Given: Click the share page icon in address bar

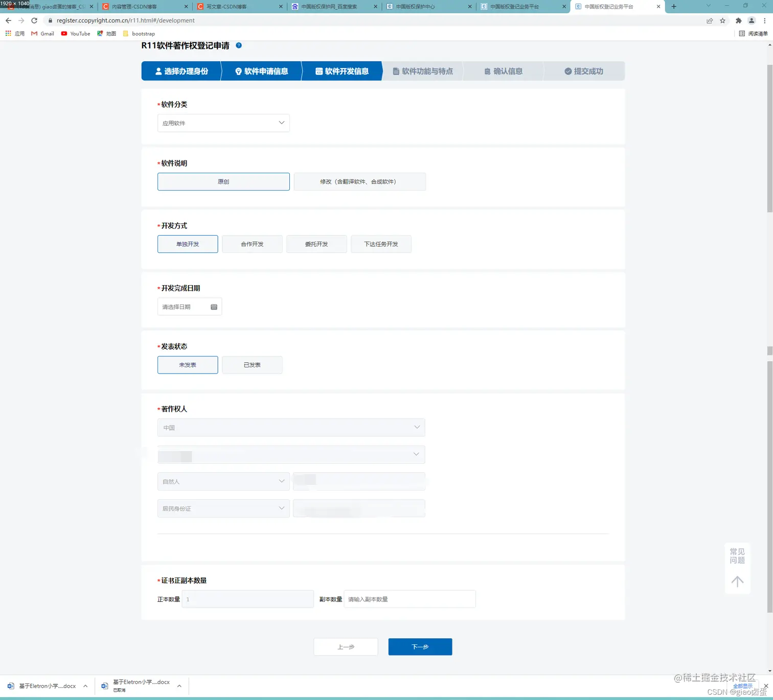Looking at the screenshot, I should (710, 20).
